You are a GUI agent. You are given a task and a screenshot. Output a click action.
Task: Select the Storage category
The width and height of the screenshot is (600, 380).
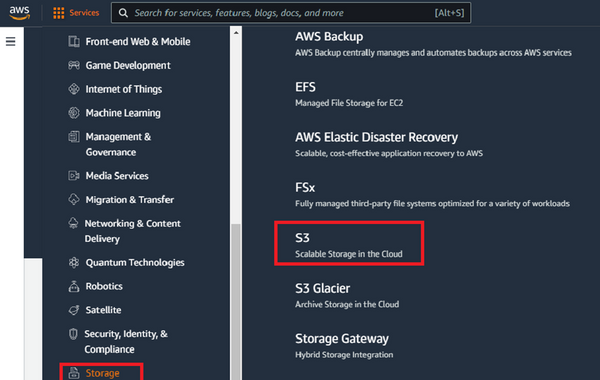click(102, 373)
